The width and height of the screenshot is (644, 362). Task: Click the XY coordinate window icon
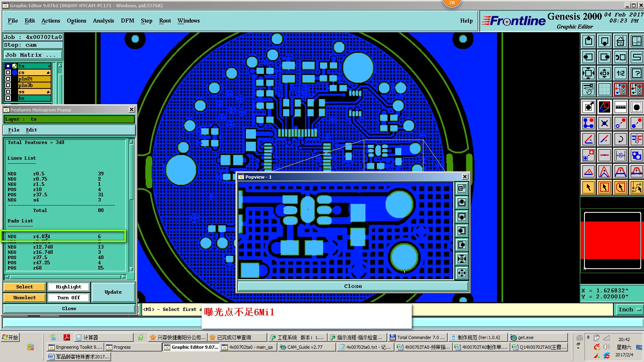pos(637,41)
